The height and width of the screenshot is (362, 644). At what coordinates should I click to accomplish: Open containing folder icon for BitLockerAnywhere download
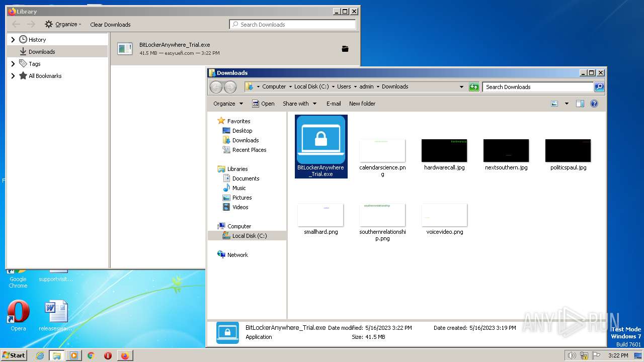pyautogui.click(x=345, y=49)
